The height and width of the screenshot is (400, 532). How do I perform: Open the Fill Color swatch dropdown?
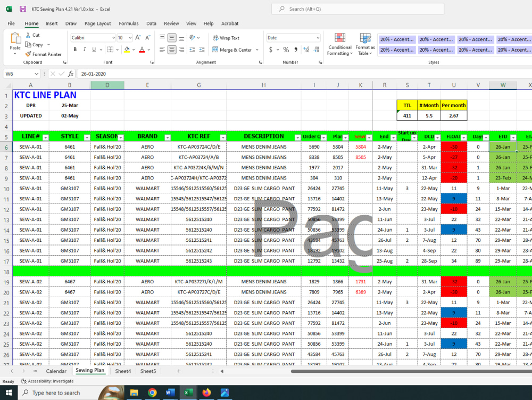coord(135,49)
